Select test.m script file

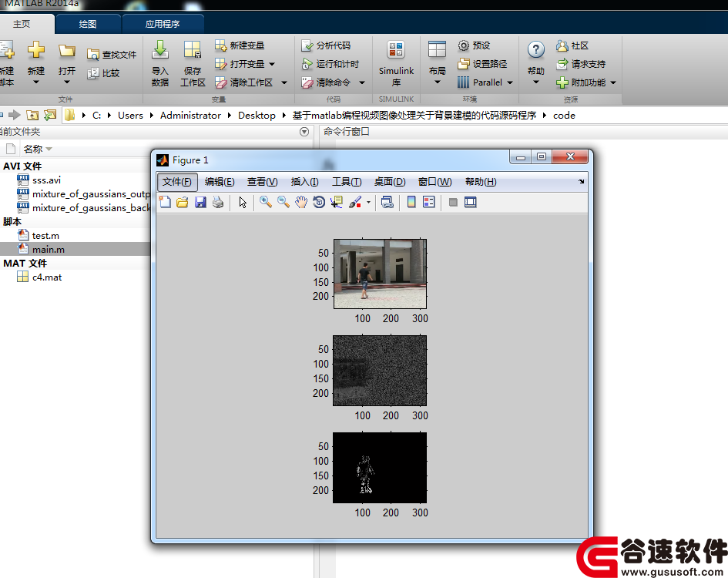tap(45, 236)
